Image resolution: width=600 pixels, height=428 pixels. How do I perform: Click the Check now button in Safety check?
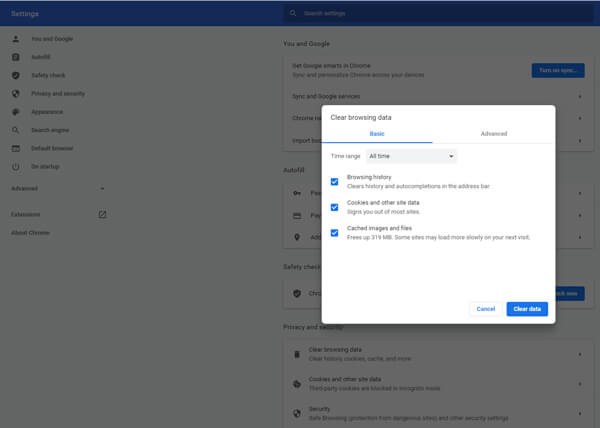(x=569, y=293)
